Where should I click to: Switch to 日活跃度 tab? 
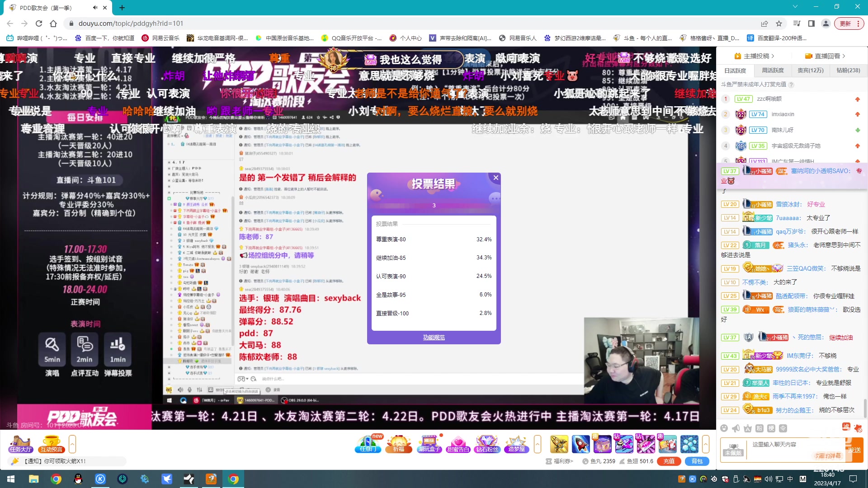(735, 70)
